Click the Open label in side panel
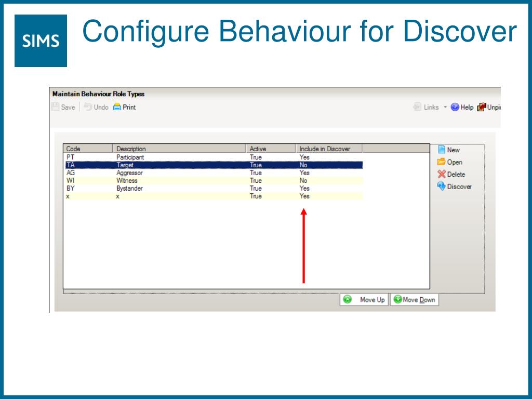The width and height of the screenshot is (532, 399). pyautogui.click(x=455, y=162)
